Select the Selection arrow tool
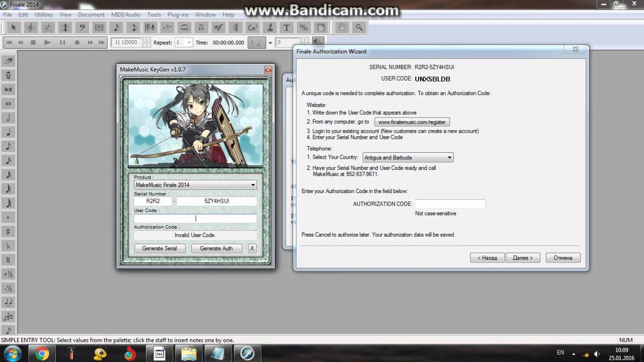 pyautogui.click(x=14, y=28)
